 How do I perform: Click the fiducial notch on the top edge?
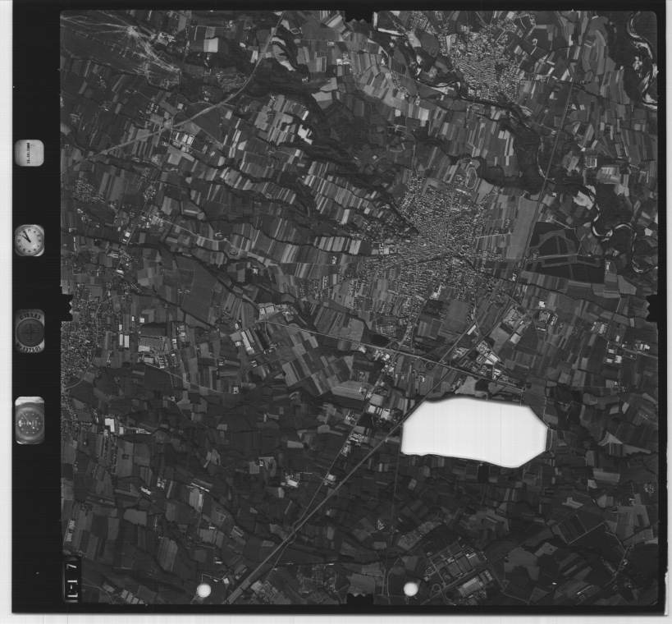[359, 16]
